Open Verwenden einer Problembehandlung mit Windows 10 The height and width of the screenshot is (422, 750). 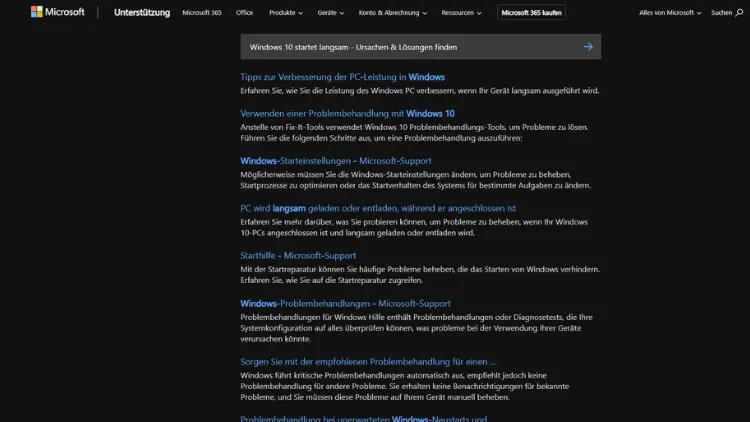(x=347, y=113)
